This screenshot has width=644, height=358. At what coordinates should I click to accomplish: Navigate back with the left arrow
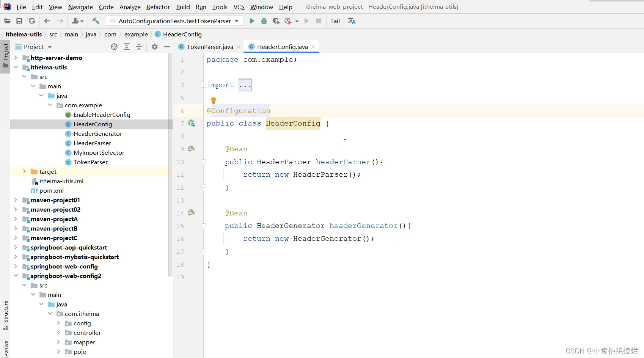click(x=47, y=21)
